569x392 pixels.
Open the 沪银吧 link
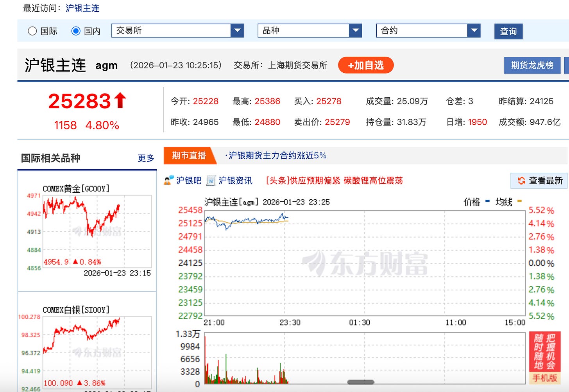(188, 180)
